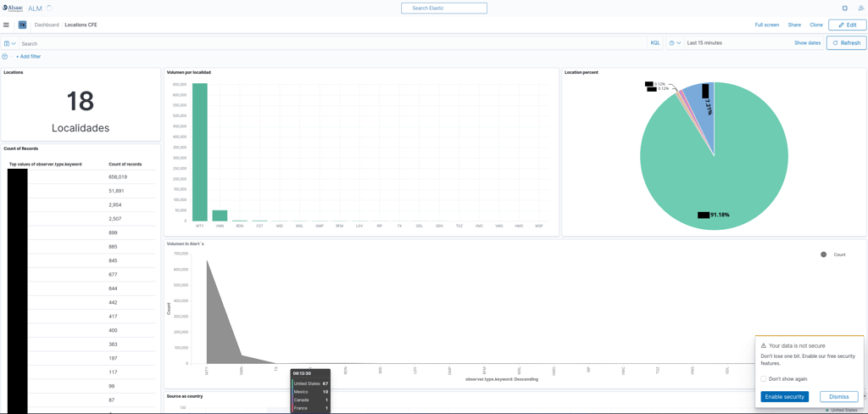Open the hamburger navigation menu
868x414 pixels.
coord(6,25)
